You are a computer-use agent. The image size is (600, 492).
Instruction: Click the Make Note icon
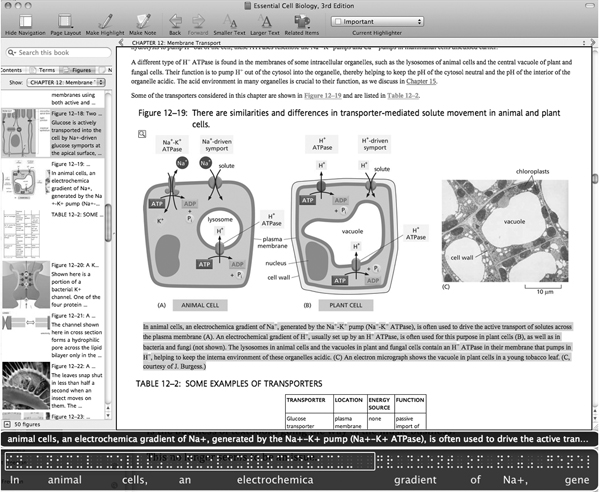tap(143, 23)
